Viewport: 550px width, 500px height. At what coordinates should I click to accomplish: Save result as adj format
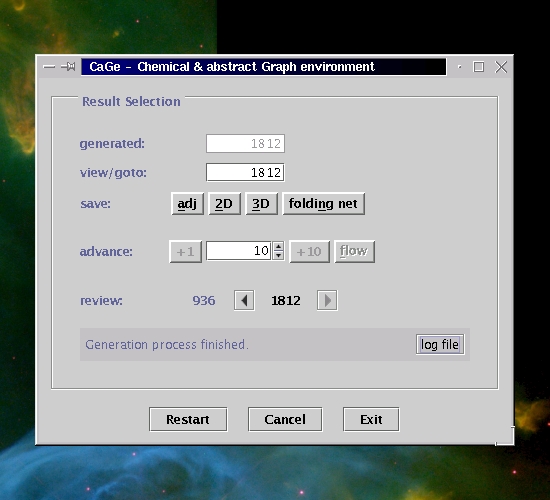(187, 204)
